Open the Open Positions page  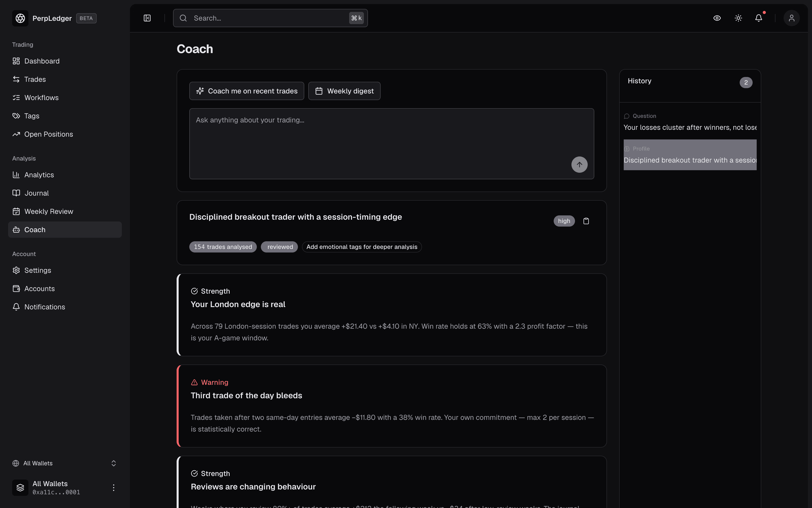click(x=65, y=134)
